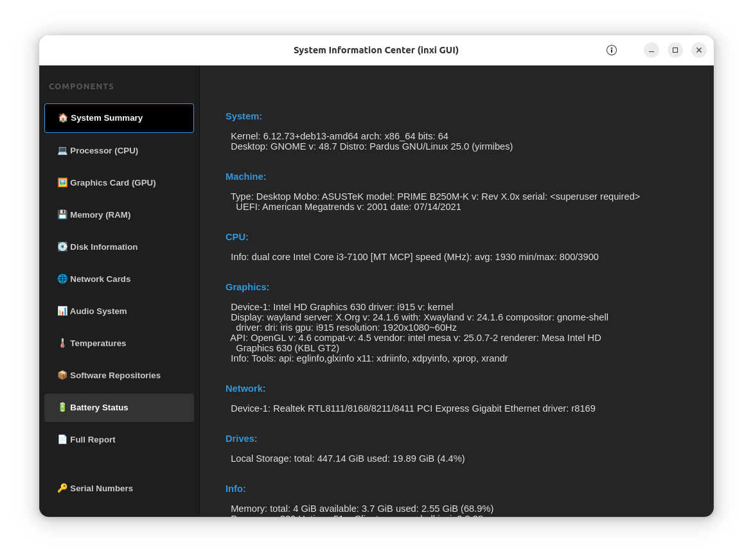
Task: Click the thermometer icon for Temperatures
Action: (x=62, y=343)
